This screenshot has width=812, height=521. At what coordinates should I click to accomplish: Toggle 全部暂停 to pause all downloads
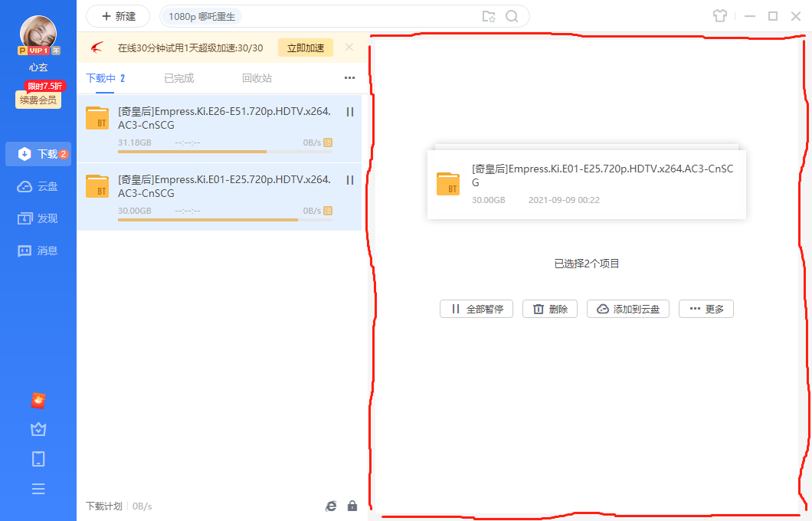point(476,309)
